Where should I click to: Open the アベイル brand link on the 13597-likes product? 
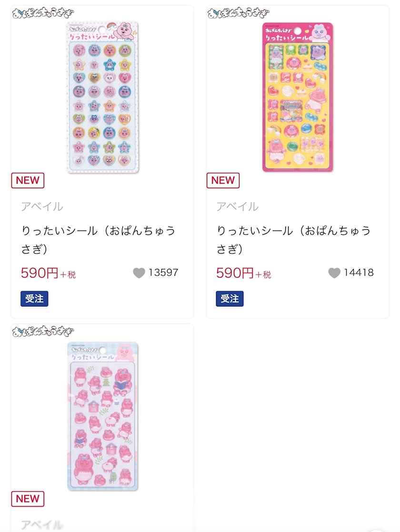[42, 207]
